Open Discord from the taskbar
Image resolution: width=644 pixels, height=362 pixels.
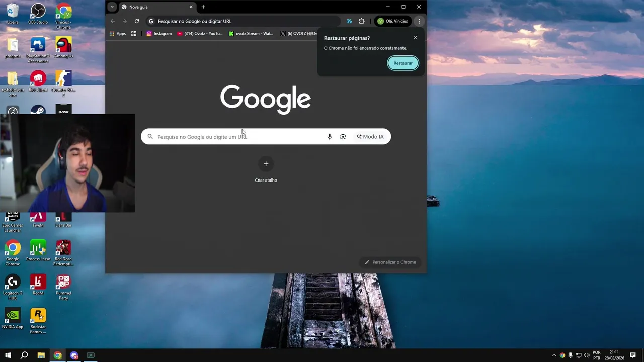pos(74,355)
